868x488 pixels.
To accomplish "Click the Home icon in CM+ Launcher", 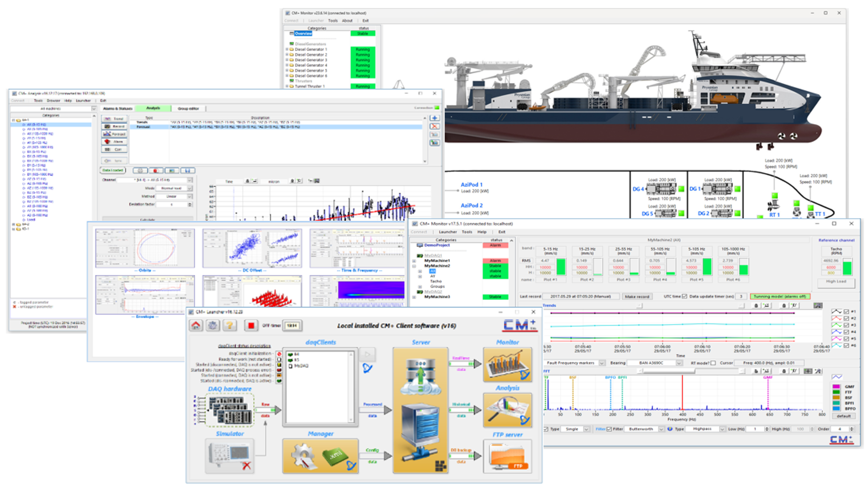I will point(196,326).
